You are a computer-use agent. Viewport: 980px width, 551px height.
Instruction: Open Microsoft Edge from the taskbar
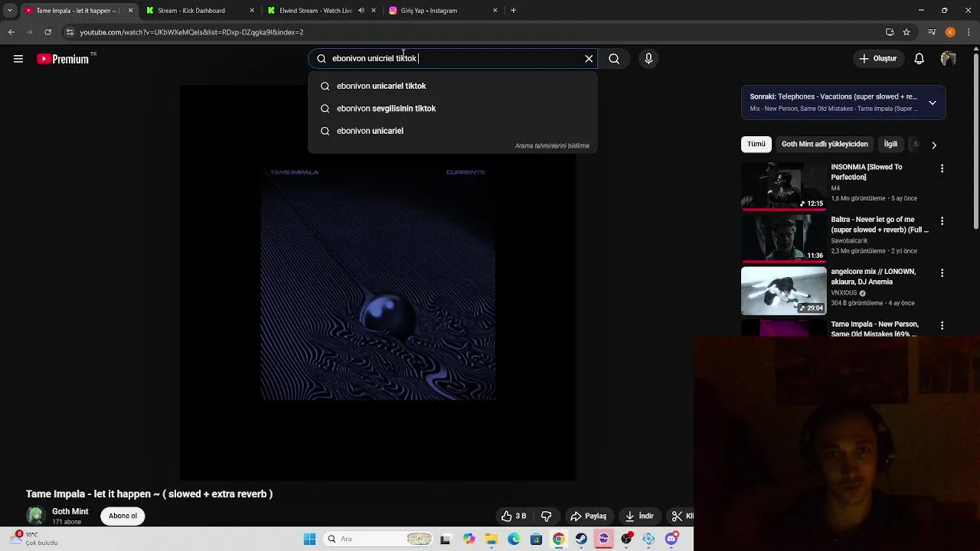[x=514, y=539]
